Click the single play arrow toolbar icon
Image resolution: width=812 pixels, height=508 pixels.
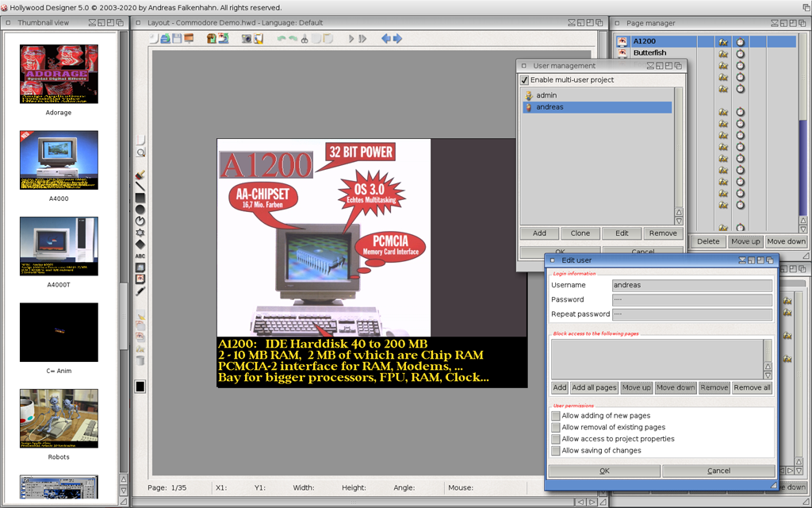351,38
